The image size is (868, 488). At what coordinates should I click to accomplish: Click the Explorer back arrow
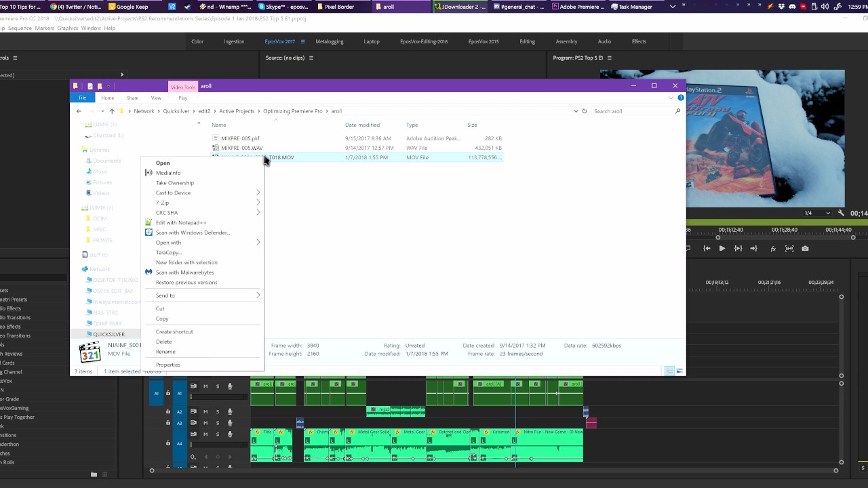pyautogui.click(x=79, y=111)
